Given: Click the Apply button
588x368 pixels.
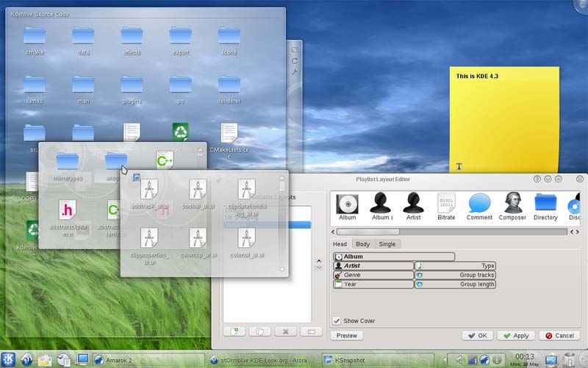Looking at the screenshot, I should (x=516, y=336).
